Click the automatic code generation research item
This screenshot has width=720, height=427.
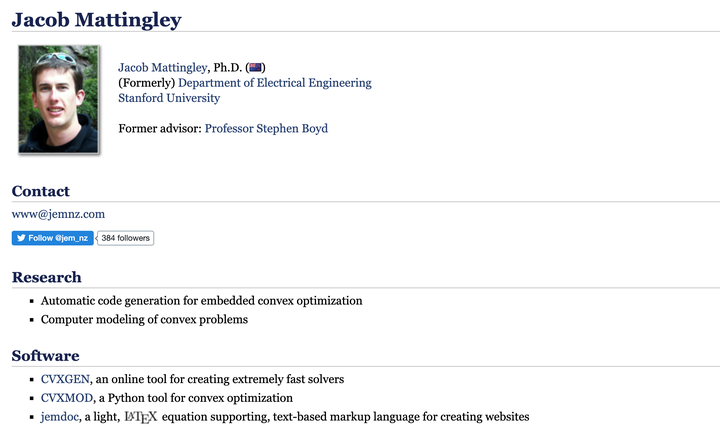tap(201, 301)
